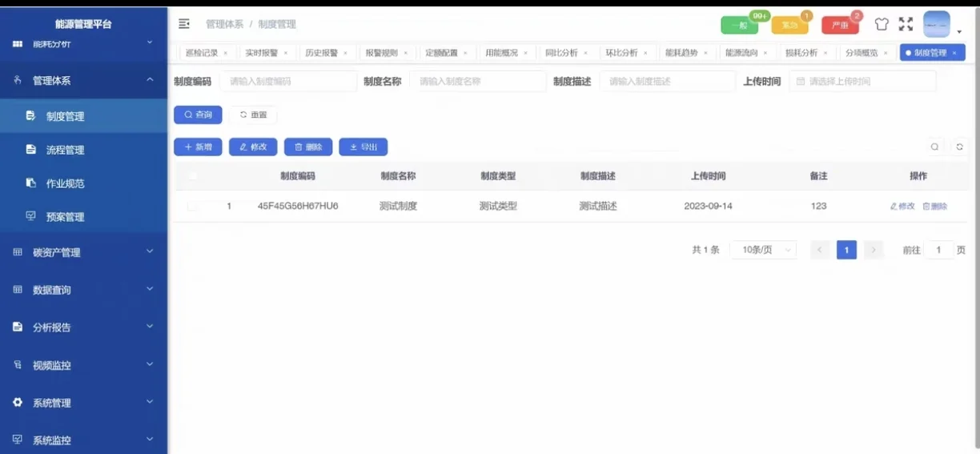Toggle search visibility with the magnifier icon

click(934, 147)
